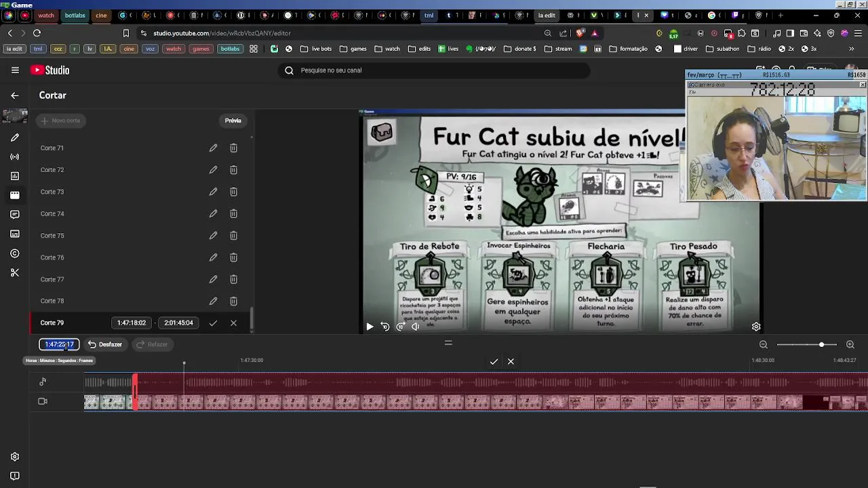This screenshot has width=868, height=488.
Task: Open Settings gear in the sidebar
Action: coord(15,457)
